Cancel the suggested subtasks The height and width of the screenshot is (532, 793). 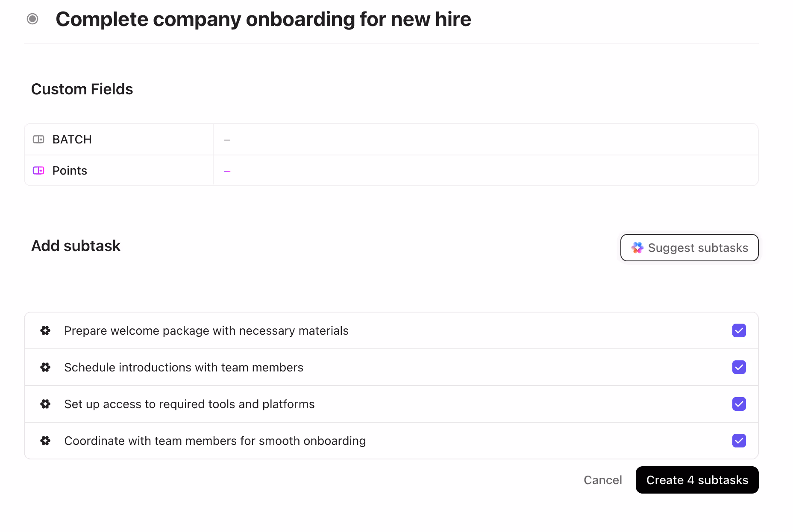click(x=602, y=480)
